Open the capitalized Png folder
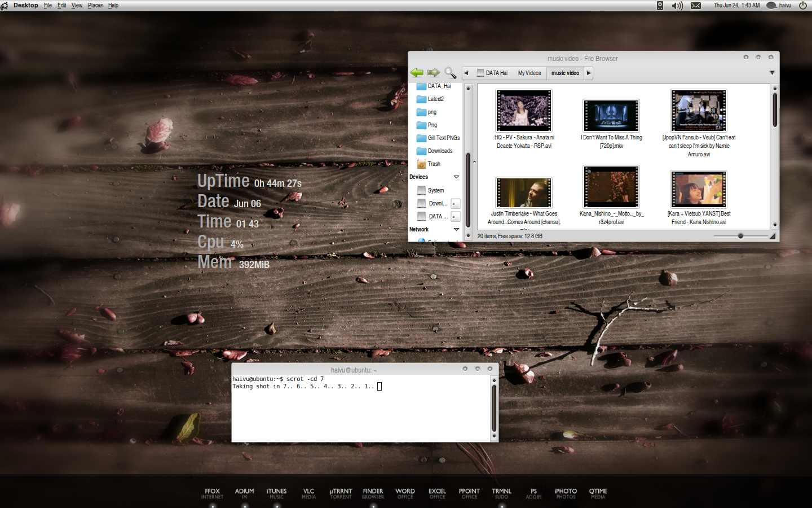This screenshot has height=508, width=812. click(427, 125)
